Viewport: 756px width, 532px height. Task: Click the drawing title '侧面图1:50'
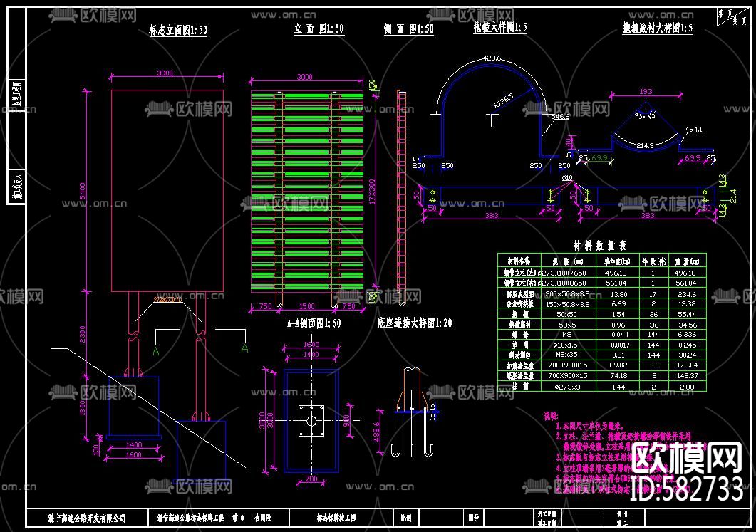coord(408,29)
